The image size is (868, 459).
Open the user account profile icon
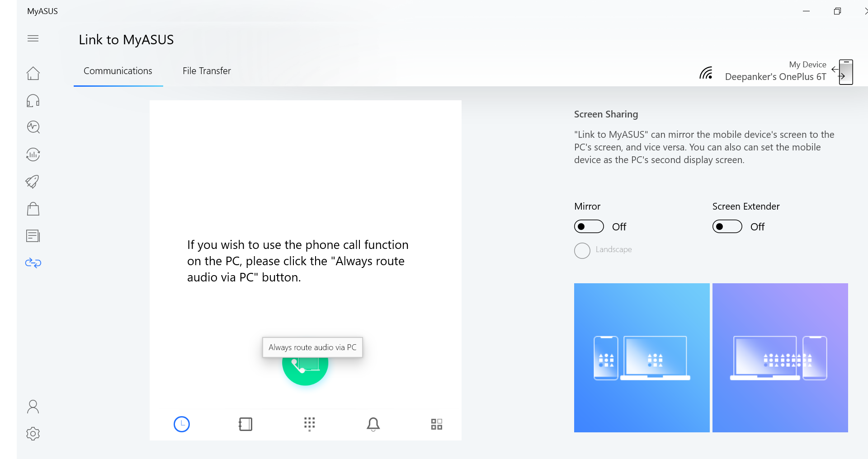pos(33,407)
